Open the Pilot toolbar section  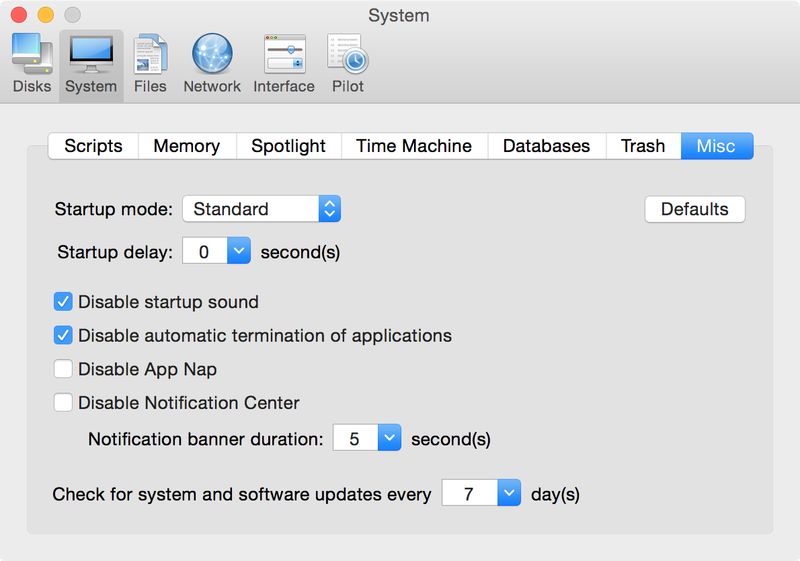click(x=348, y=62)
